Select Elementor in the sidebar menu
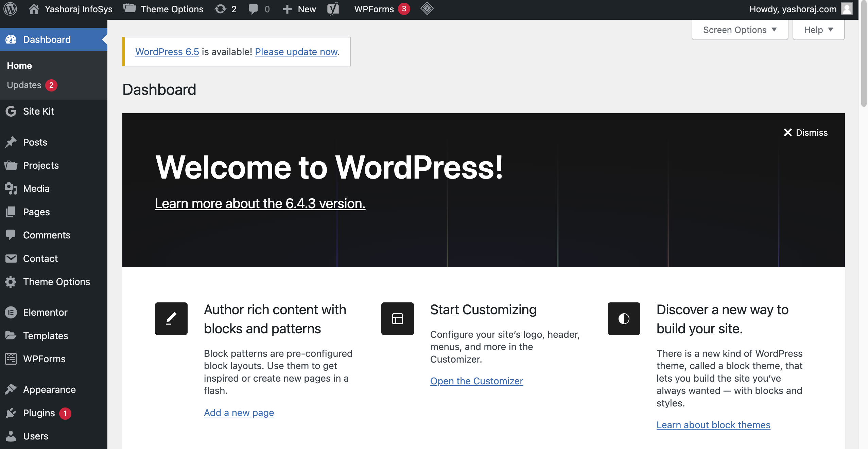Screen dimensions: 868x449 45,312
